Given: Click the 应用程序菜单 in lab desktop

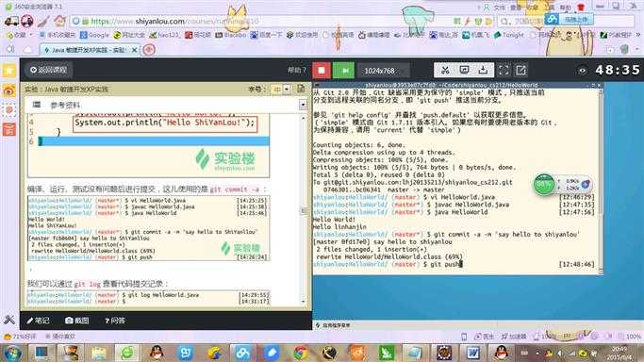Looking at the screenshot, I should pyautogui.click(x=333, y=325).
